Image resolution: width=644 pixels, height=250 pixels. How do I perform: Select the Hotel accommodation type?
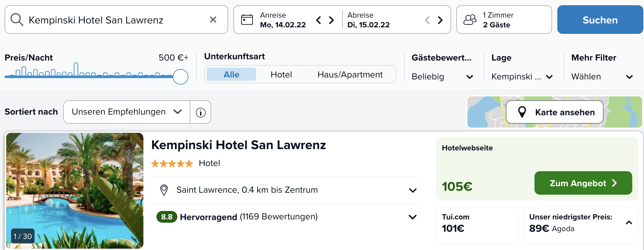click(x=281, y=75)
